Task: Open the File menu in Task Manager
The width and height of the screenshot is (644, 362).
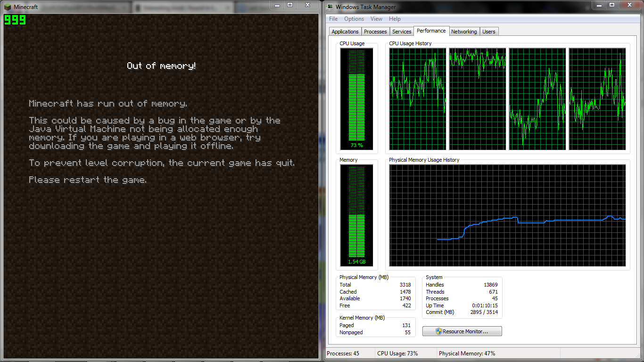Action: coord(333,19)
